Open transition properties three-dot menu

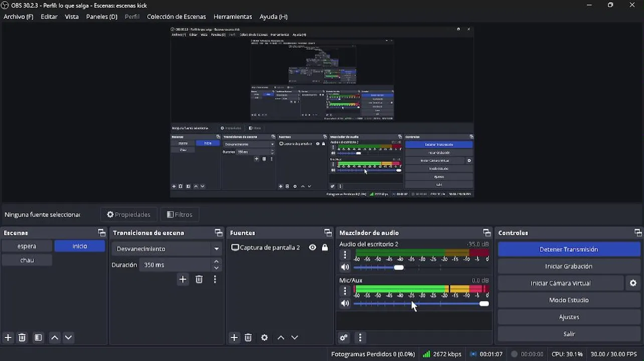[x=215, y=279]
